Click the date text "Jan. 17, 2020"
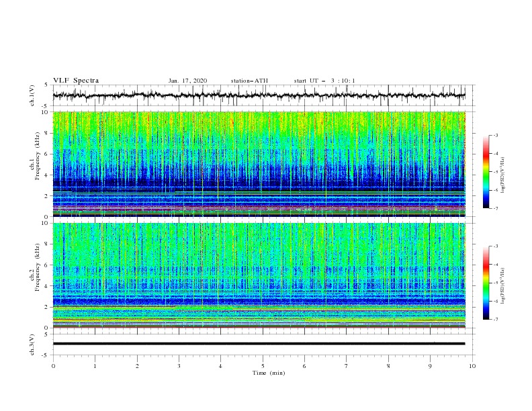532x411 pixels. [187, 81]
